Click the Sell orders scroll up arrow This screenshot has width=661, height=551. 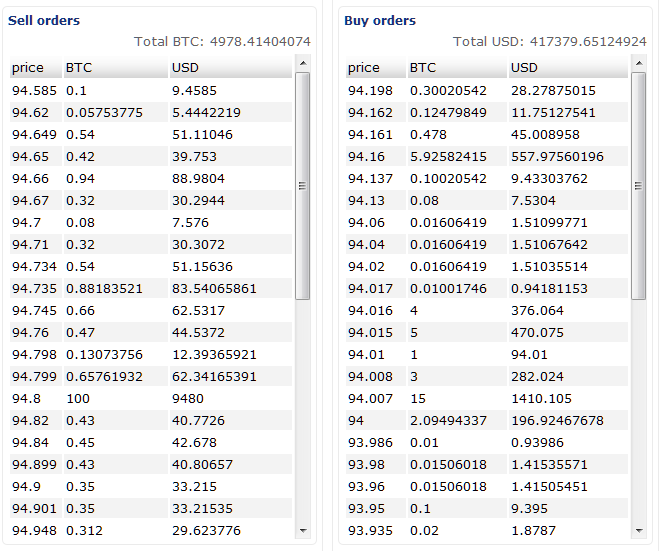pyautogui.click(x=303, y=63)
